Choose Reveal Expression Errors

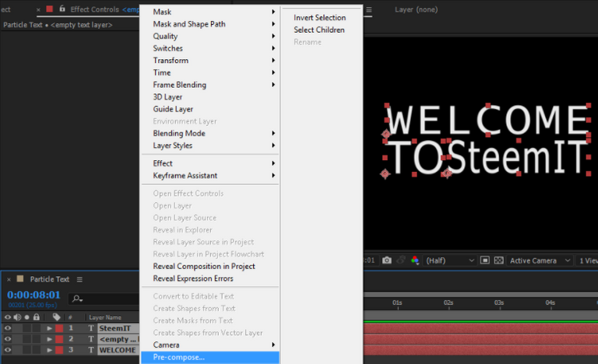[x=210, y=278]
